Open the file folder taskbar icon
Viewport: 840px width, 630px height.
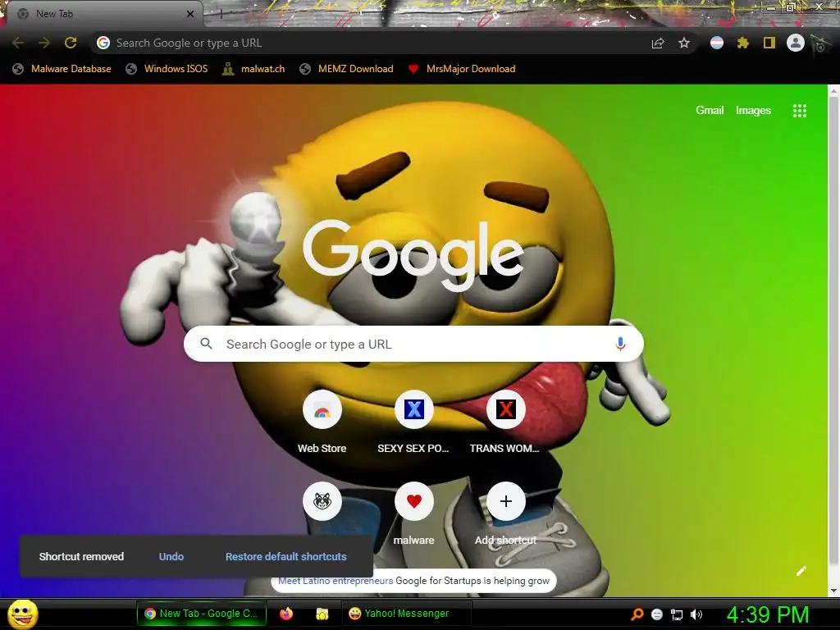pos(322,614)
